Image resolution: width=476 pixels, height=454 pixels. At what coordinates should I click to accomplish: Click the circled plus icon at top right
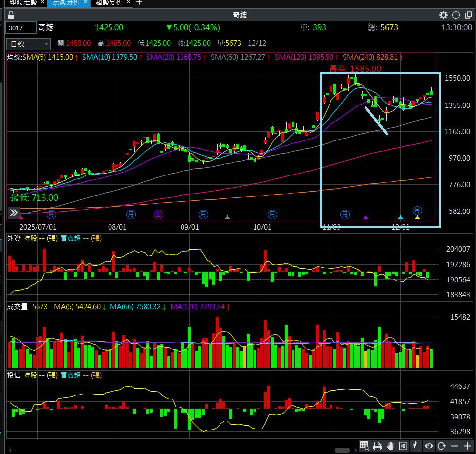pos(456,15)
